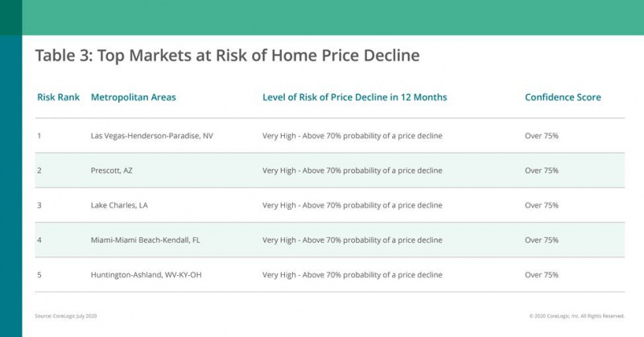Click the Level of Risk column header
This screenshot has height=337, width=644.
(x=354, y=97)
